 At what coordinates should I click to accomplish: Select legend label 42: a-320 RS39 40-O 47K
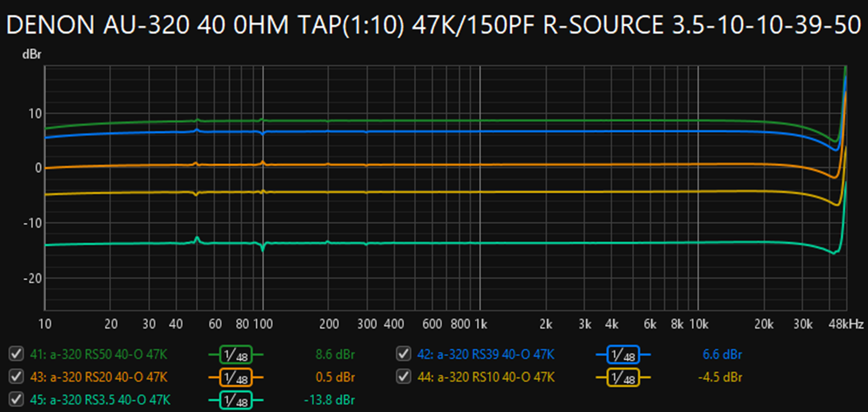(x=486, y=355)
